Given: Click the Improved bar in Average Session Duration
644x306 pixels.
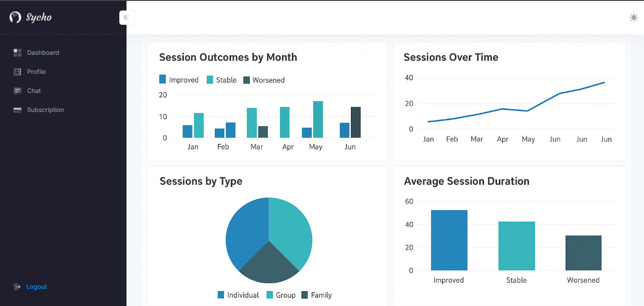Looking at the screenshot, I should 449,240.
